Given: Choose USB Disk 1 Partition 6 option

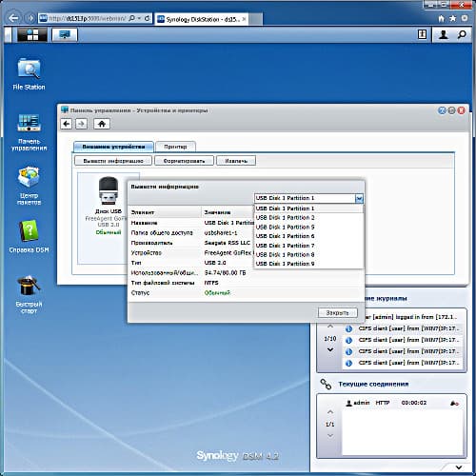Looking at the screenshot, I should point(308,236).
